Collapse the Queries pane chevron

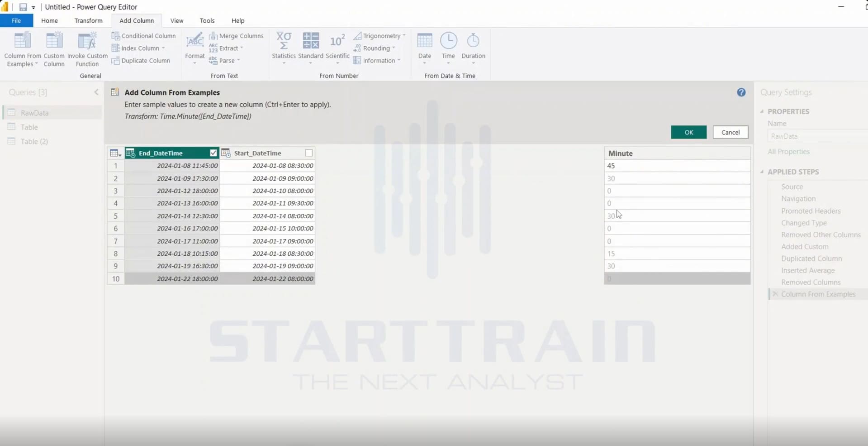click(x=96, y=92)
